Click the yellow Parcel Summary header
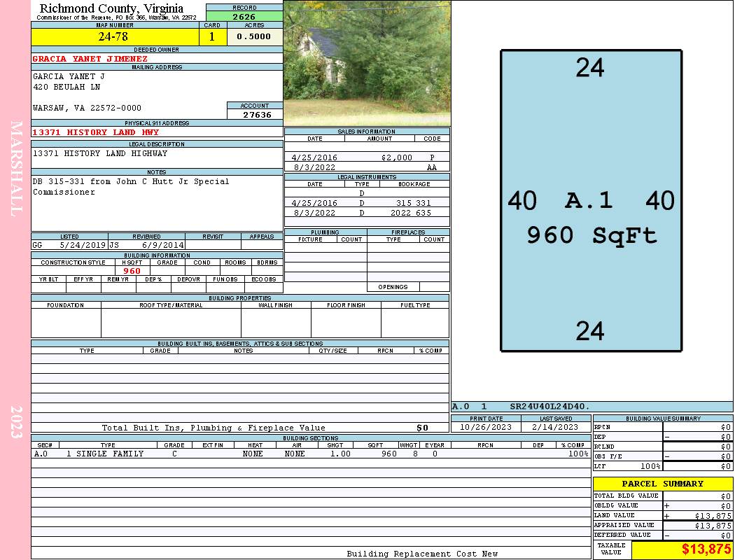Image resolution: width=735 pixels, height=560 pixels. pos(662,484)
